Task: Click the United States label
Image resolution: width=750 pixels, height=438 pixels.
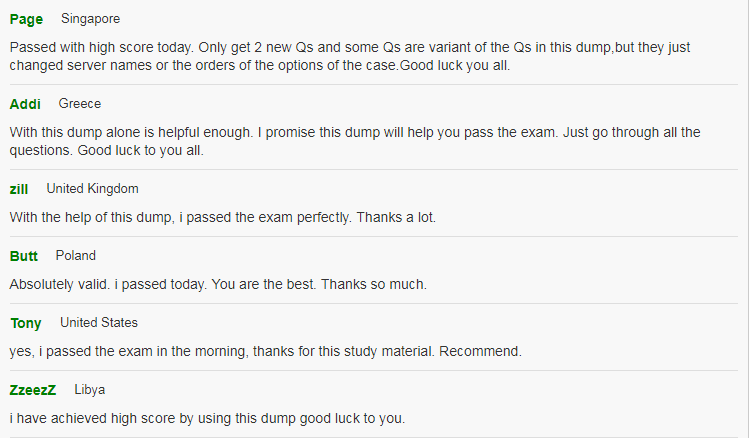Action: (99, 323)
